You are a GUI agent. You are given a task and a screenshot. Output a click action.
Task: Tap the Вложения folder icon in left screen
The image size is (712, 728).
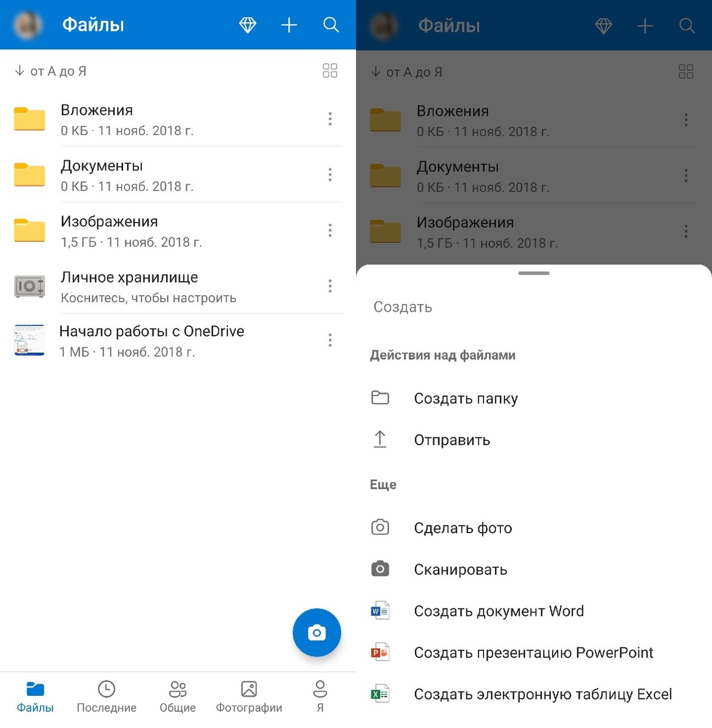(30, 119)
